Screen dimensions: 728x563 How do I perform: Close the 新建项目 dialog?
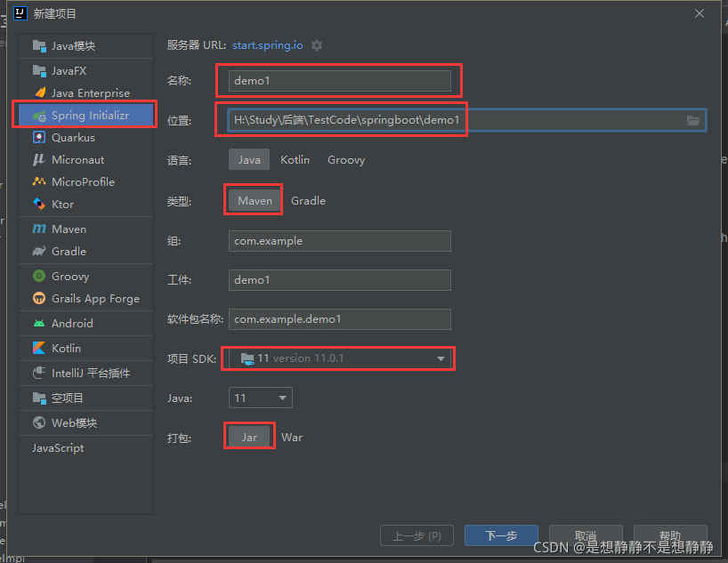click(700, 13)
